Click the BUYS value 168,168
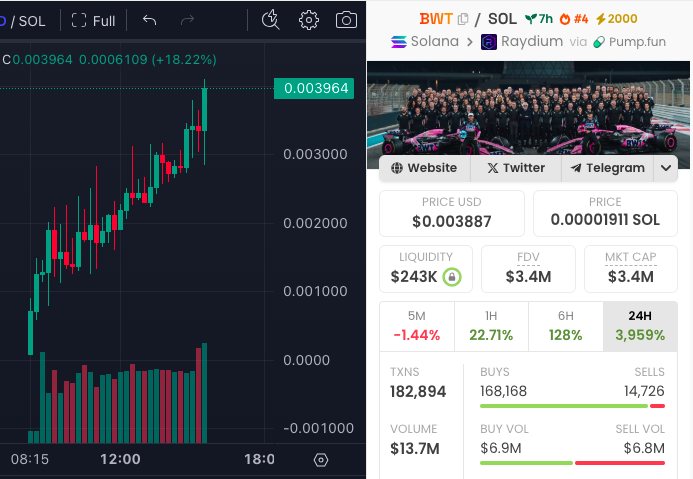 click(503, 391)
